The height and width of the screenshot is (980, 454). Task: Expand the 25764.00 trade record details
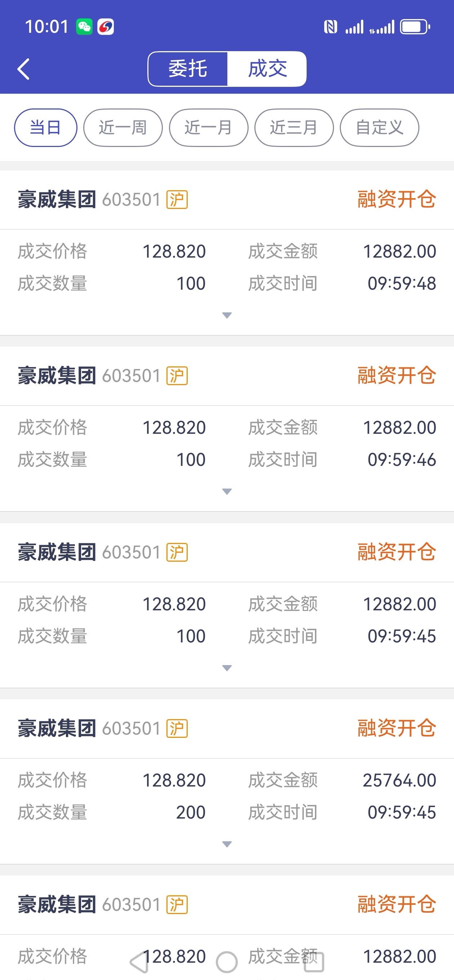coord(227,845)
